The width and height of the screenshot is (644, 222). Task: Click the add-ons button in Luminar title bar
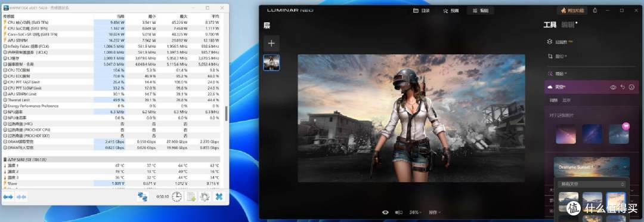point(572,10)
